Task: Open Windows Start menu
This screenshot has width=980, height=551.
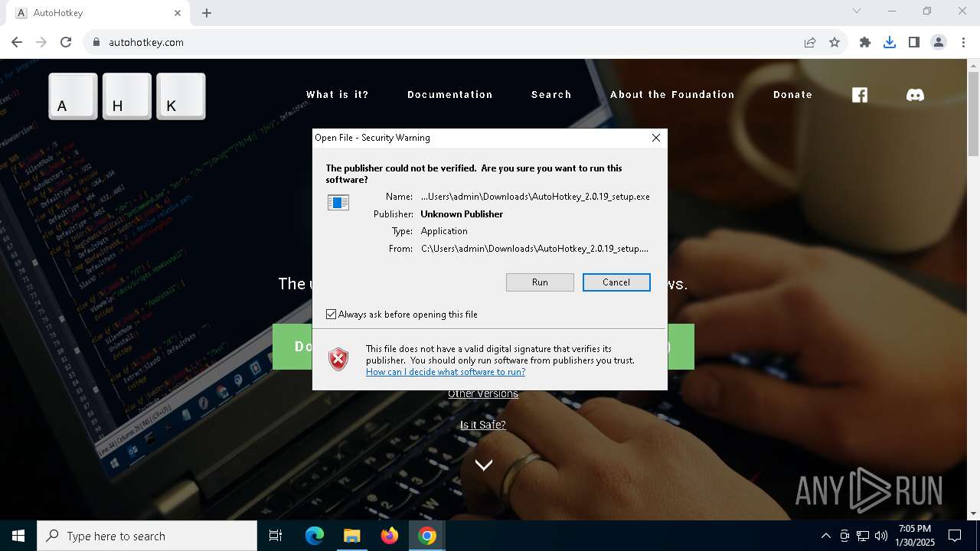Action: point(18,536)
